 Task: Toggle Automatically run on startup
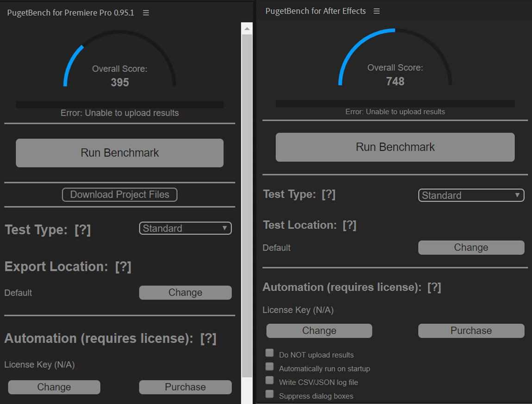coord(270,367)
